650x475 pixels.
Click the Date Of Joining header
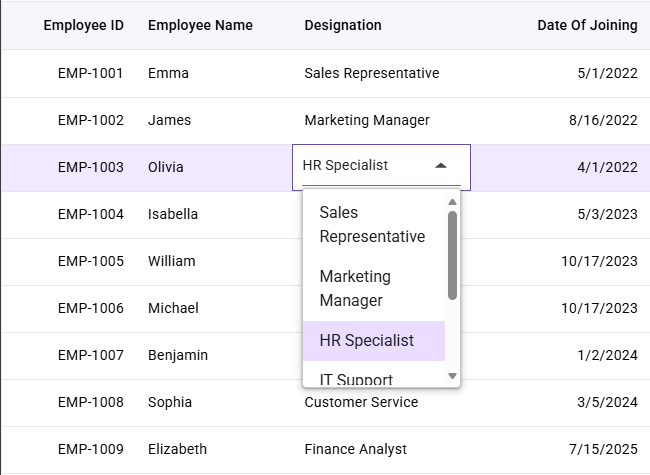(587, 25)
